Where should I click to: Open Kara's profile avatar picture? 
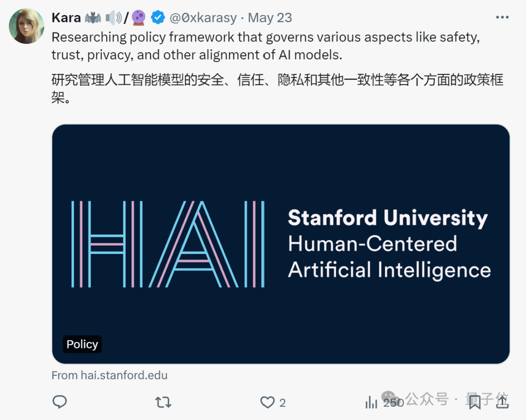click(x=26, y=26)
